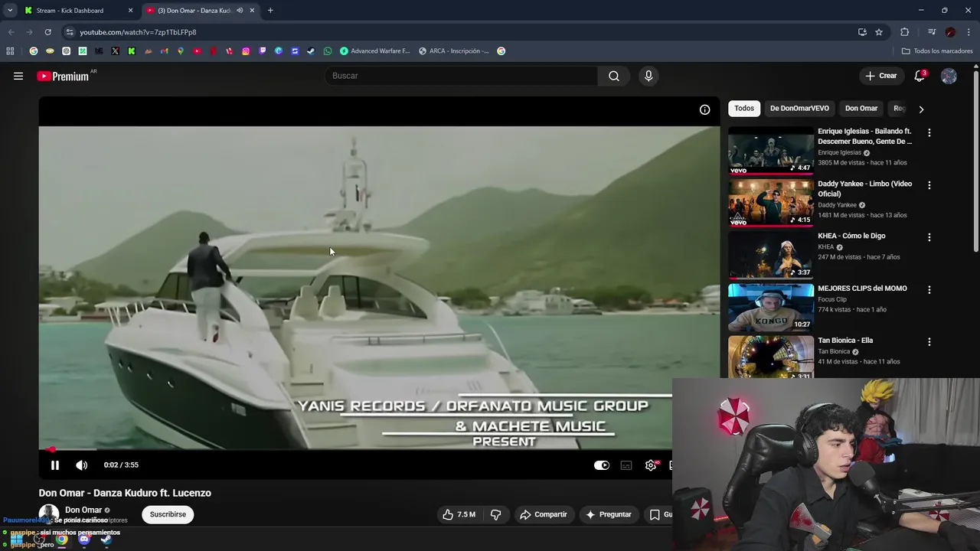
Task: Expand more filter chips with right arrow
Action: (921, 109)
